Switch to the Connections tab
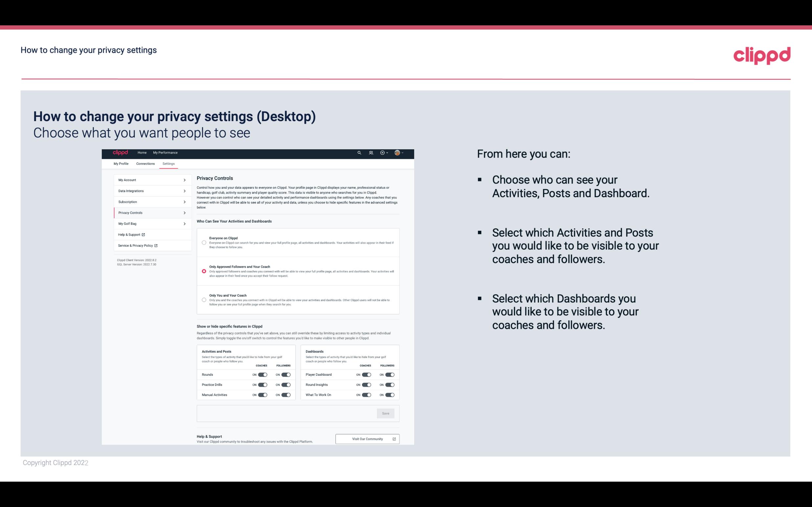The width and height of the screenshot is (812, 507). (146, 163)
